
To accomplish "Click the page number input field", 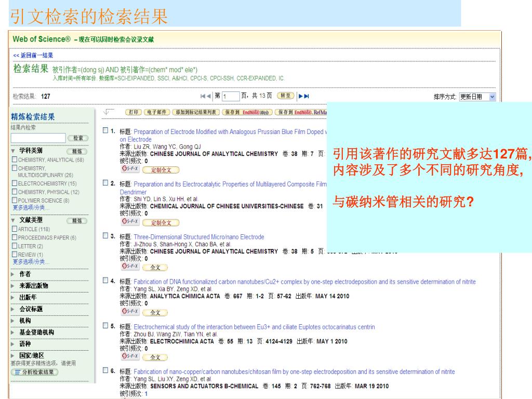I will 230,96.
